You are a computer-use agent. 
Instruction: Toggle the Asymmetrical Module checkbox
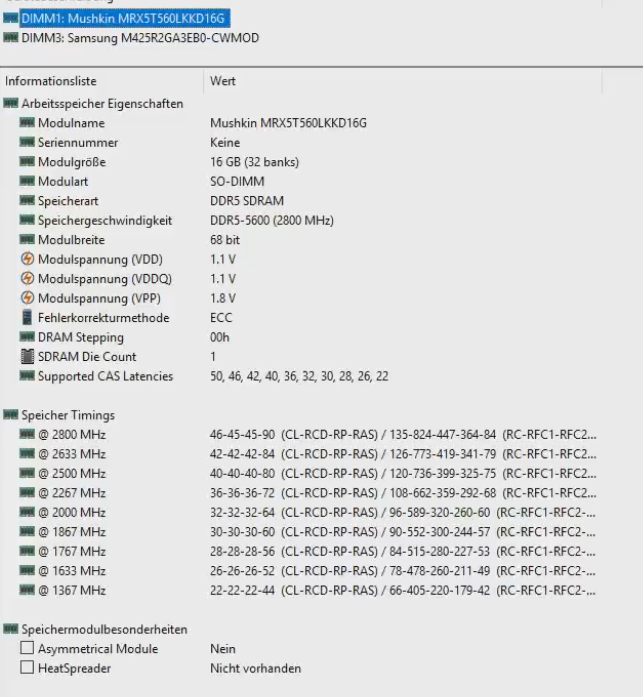click(28, 649)
